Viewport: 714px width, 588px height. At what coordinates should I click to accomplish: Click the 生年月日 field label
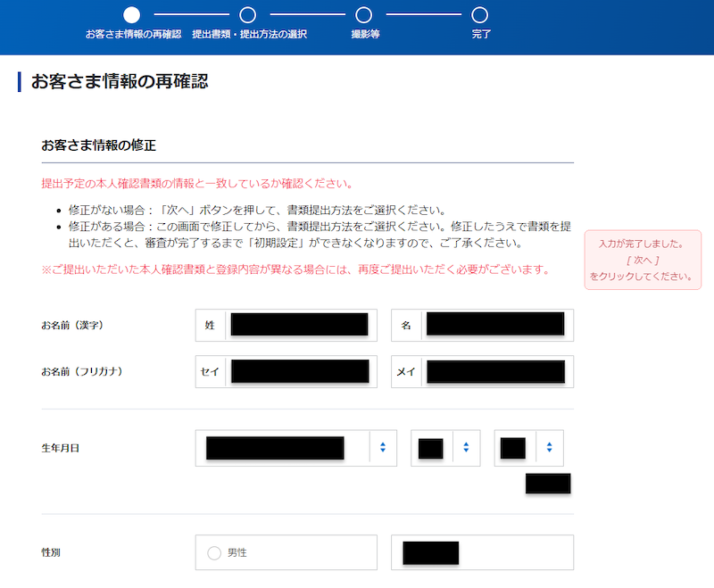(61, 448)
